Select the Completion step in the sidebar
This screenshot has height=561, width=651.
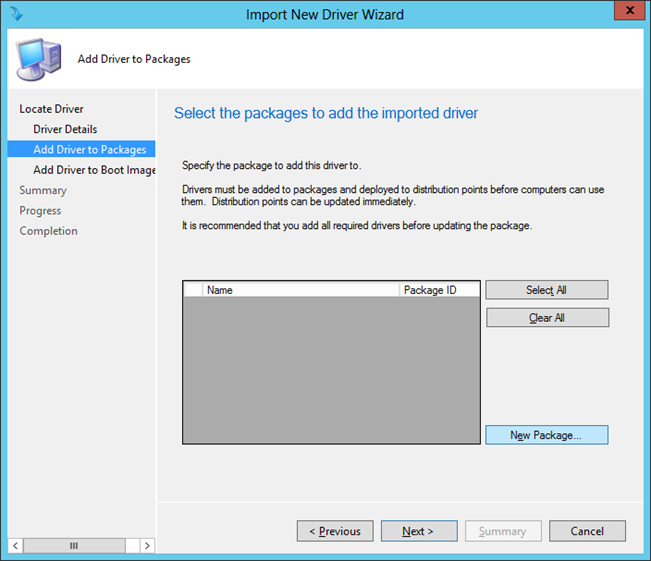48,231
